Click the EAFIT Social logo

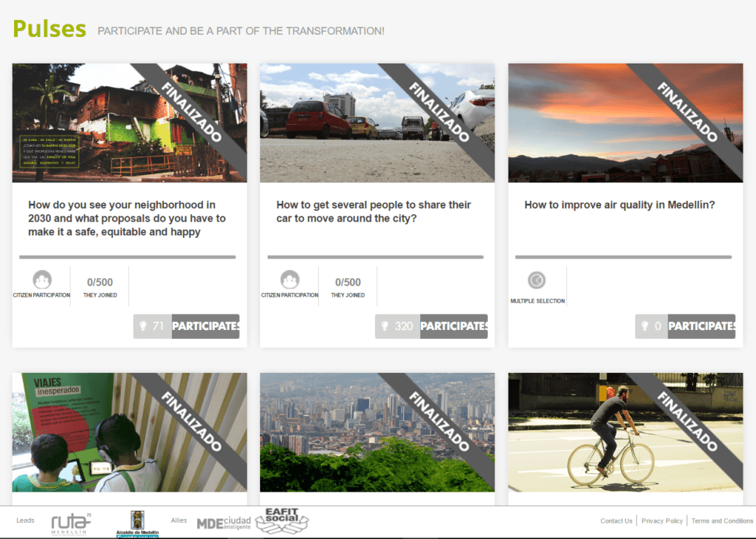click(x=281, y=521)
